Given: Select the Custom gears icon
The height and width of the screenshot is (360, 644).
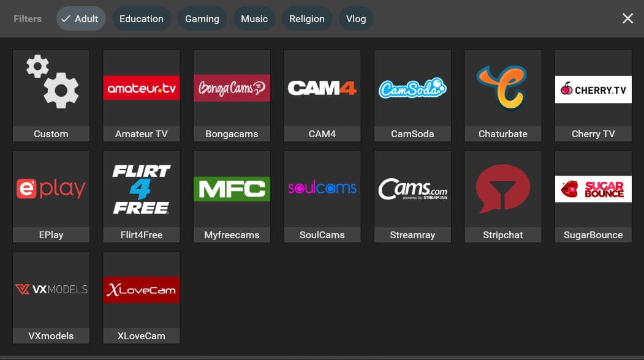Looking at the screenshot, I should click(x=52, y=81).
